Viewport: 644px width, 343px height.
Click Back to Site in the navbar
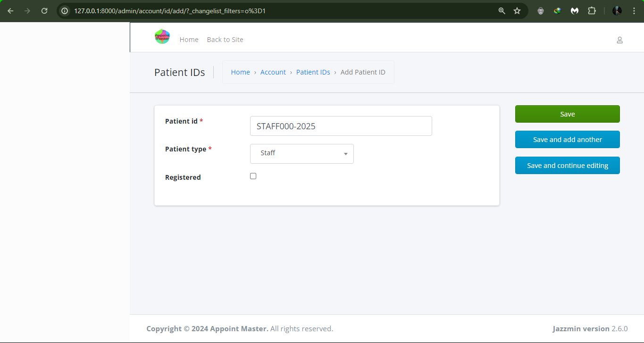[x=225, y=40]
